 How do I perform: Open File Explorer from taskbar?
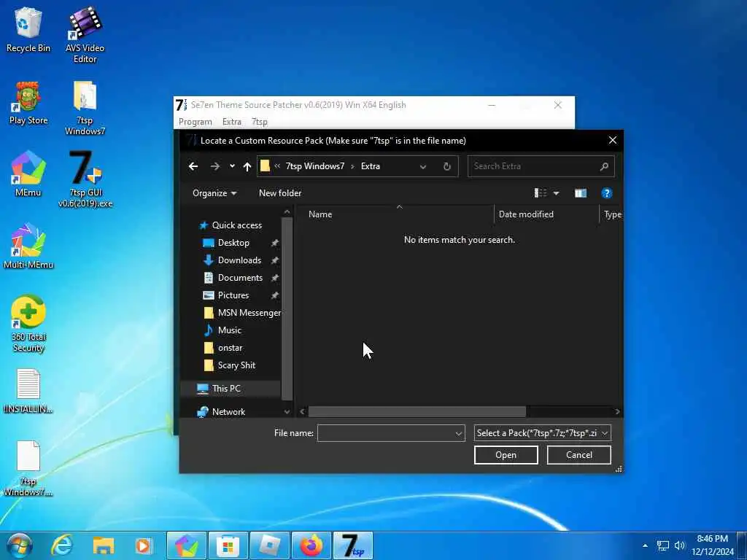[x=103, y=545]
